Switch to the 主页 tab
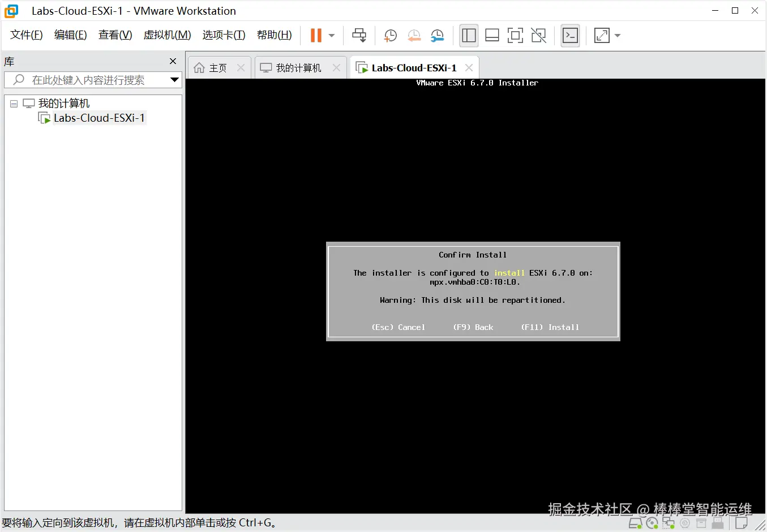This screenshot has height=532, width=767. click(218, 68)
